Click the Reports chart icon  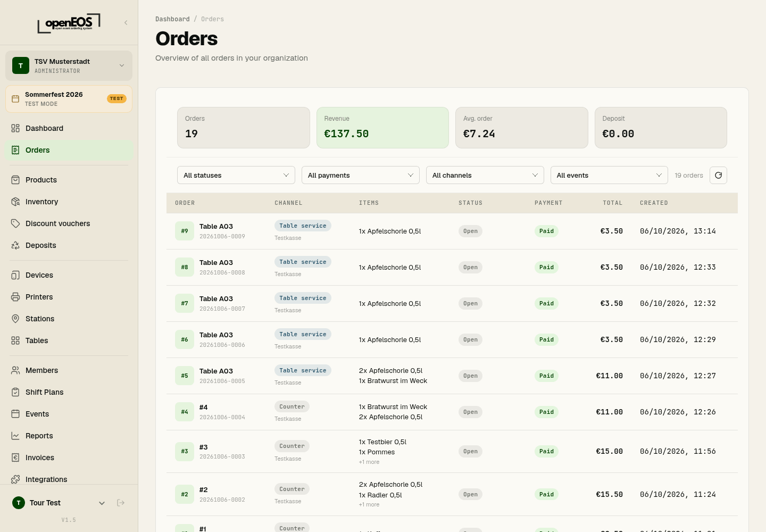click(x=15, y=436)
